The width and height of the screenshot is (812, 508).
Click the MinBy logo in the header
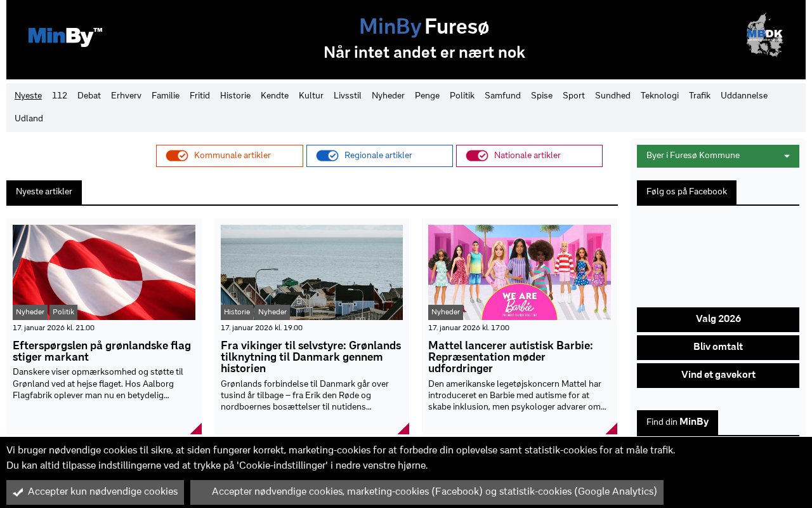(x=65, y=37)
